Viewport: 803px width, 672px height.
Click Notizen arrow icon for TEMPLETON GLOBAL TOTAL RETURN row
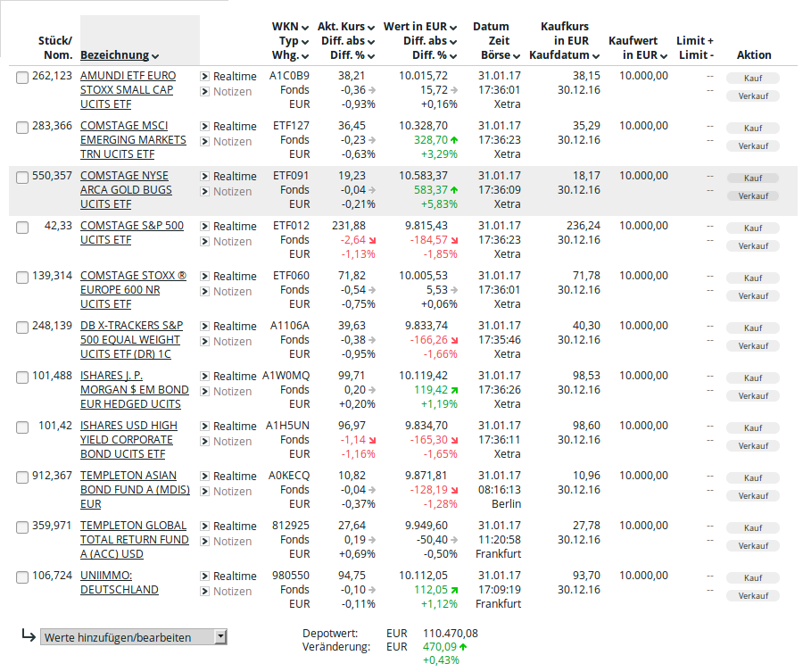point(205,542)
